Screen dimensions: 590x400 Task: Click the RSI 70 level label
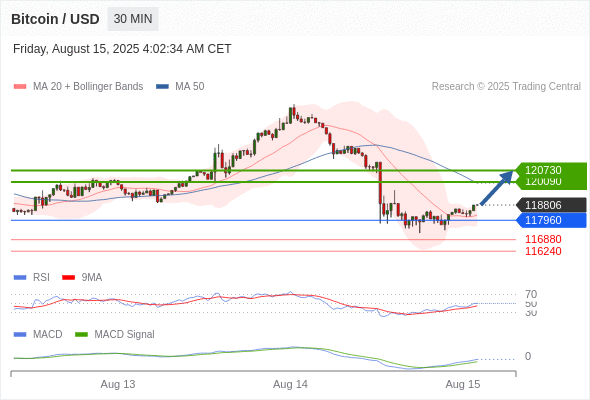(x=531, y=294)
